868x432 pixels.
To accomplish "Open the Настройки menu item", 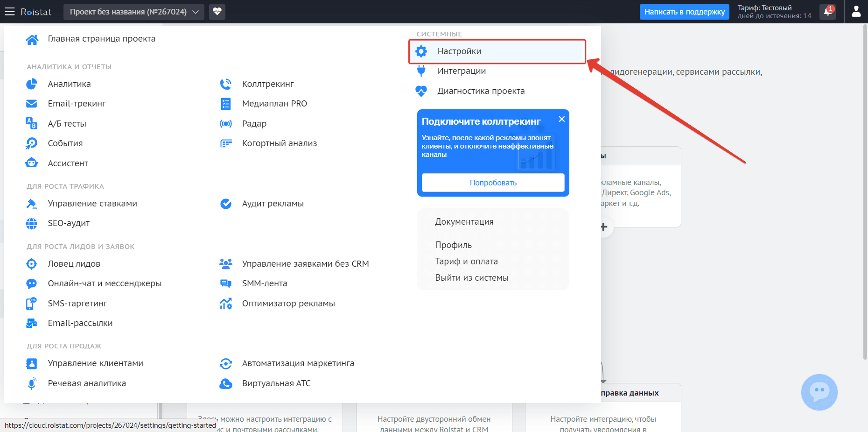I will [x=497, y=51].
